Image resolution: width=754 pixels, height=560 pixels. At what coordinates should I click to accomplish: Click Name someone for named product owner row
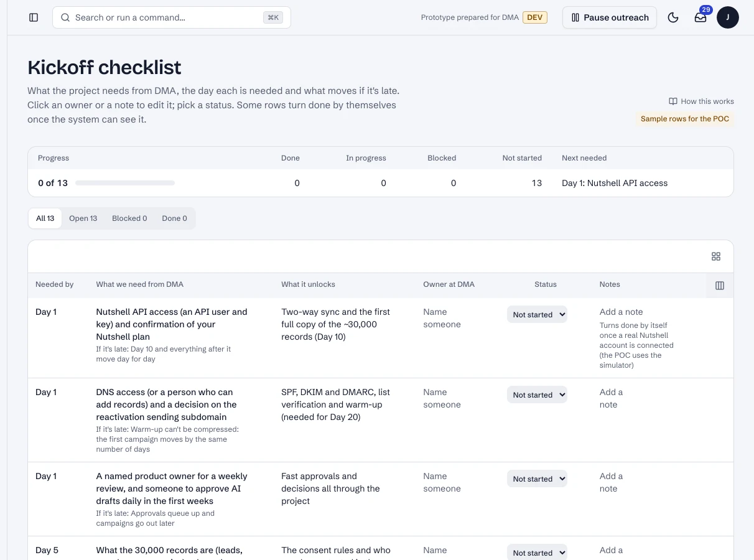click(x=442, y=482)
